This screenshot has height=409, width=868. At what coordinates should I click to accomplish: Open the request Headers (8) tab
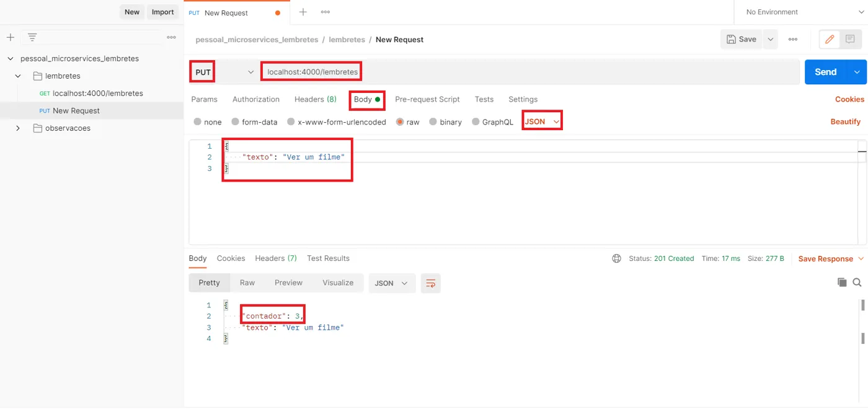pos(316,99)
